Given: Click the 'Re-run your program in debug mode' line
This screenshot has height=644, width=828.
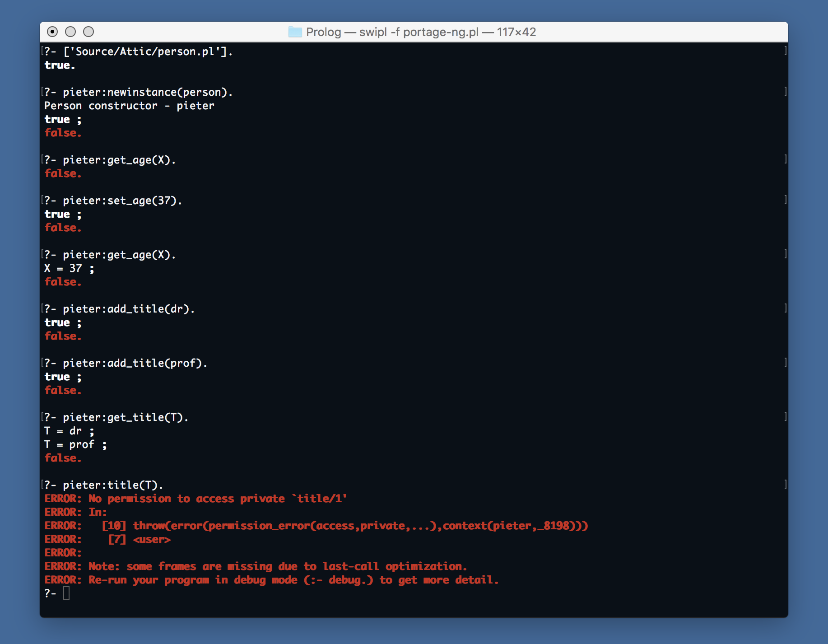Looking at the screenshot, I should [x=271, y=580].
